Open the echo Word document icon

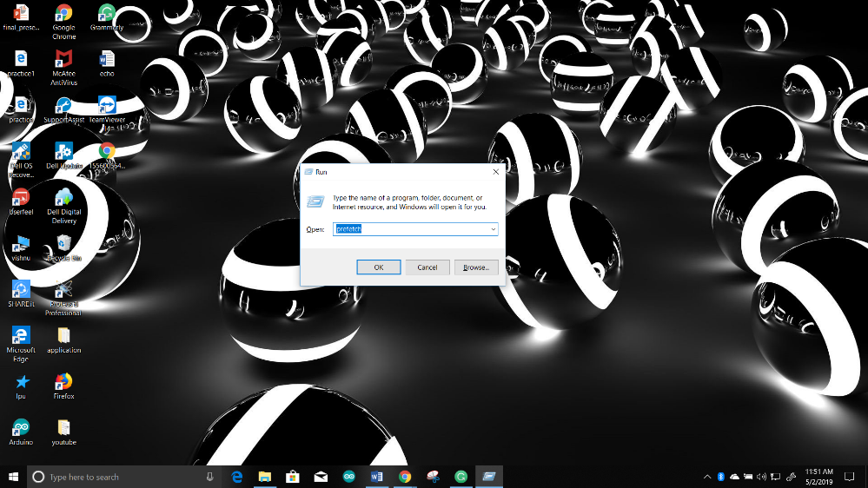click(106, 63)
